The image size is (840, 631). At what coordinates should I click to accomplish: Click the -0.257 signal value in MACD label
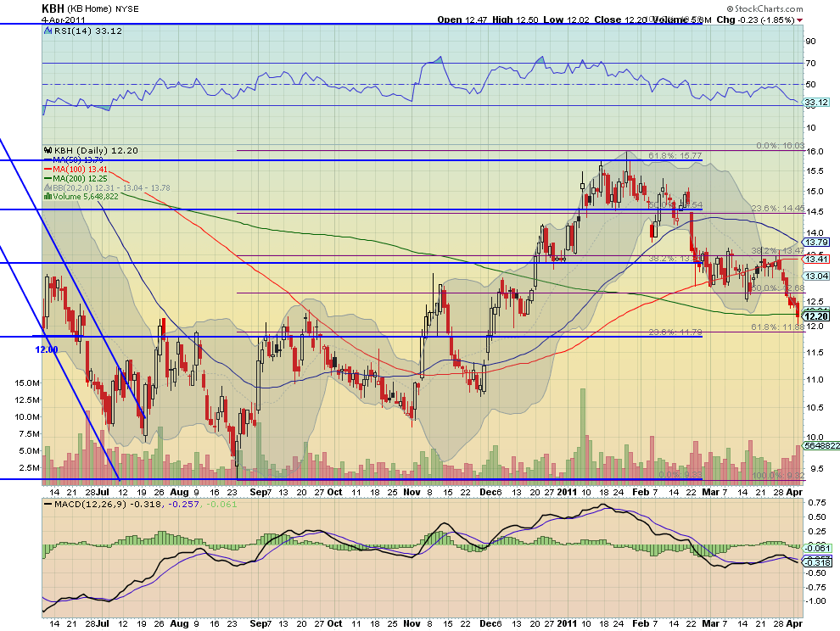(182, 504)
